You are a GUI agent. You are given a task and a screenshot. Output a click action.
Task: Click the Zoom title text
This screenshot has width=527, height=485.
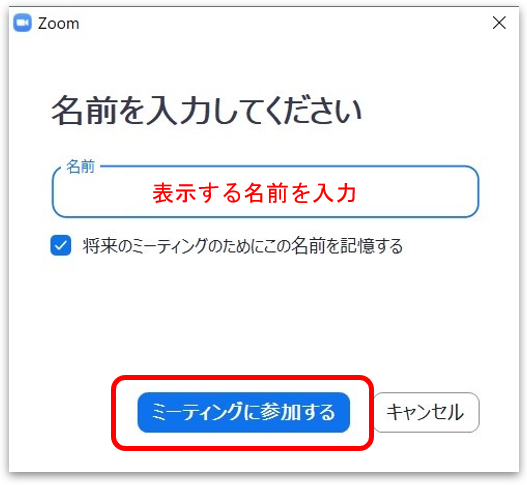(58, 24)
